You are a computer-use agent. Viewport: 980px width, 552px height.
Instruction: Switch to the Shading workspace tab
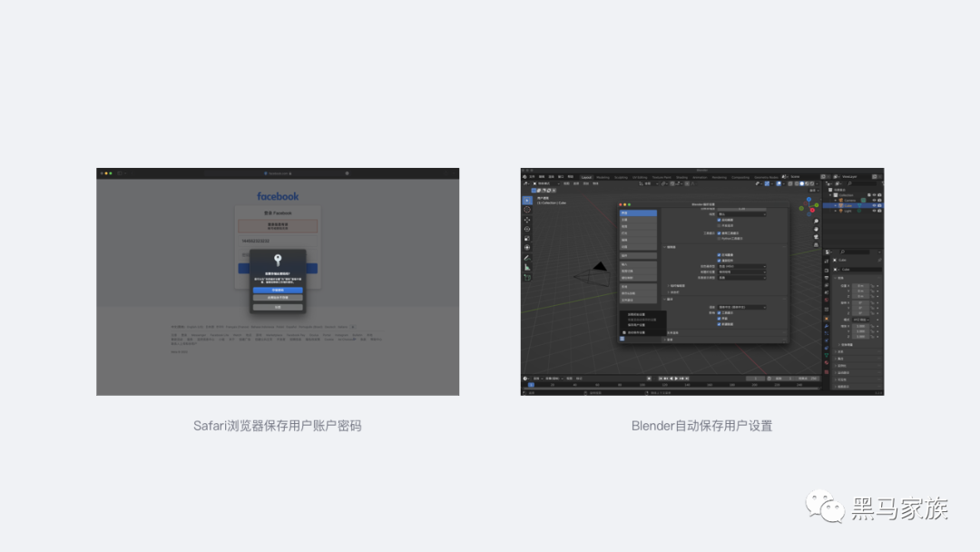681,178
